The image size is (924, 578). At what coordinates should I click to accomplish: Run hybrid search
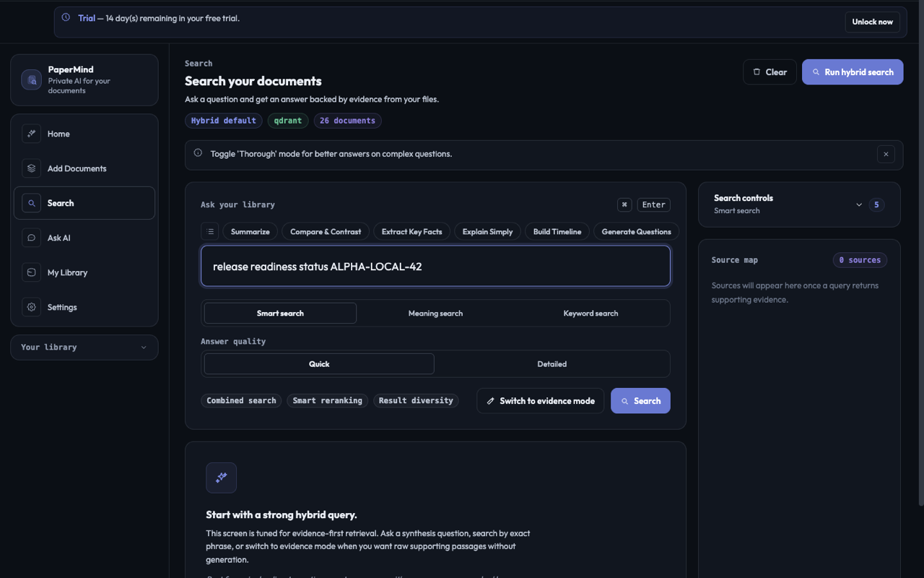(853, 72)
